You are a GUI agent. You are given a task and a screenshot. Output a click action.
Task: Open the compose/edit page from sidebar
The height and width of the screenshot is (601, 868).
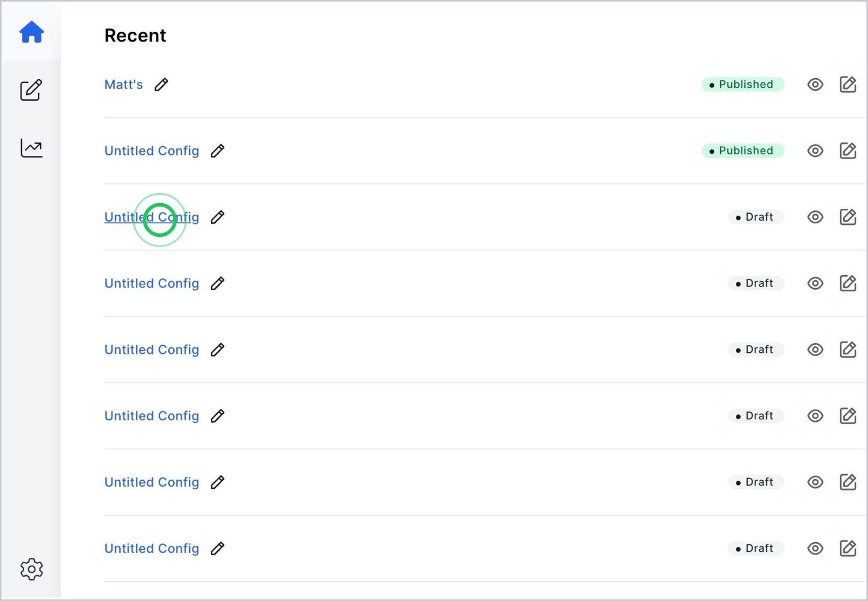point(31,90)
